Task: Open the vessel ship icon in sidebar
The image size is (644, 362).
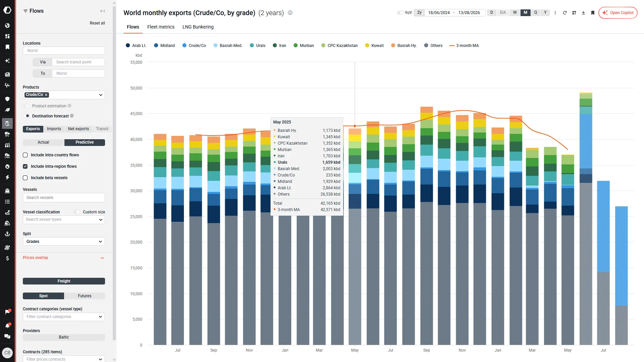Action: [x=7, y=191]
